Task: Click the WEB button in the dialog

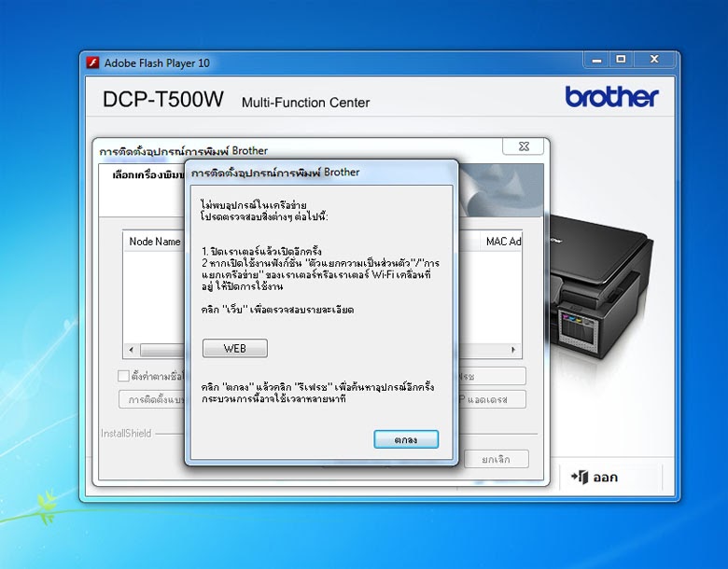Action: tap(235, 348)
